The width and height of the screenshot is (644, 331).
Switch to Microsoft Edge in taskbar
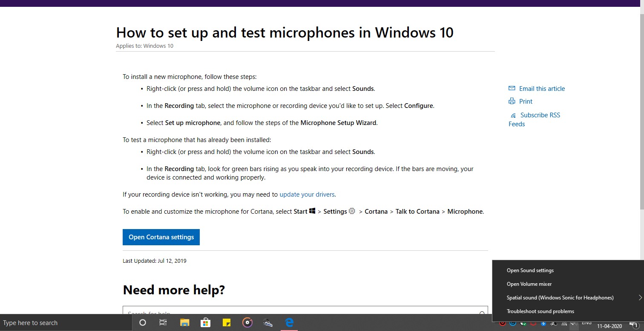(289, 323)
